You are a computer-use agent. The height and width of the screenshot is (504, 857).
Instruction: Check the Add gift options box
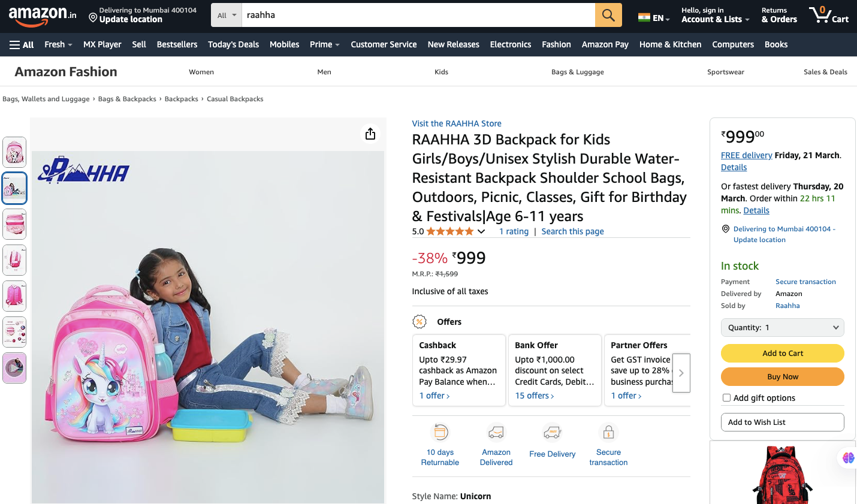726,398
